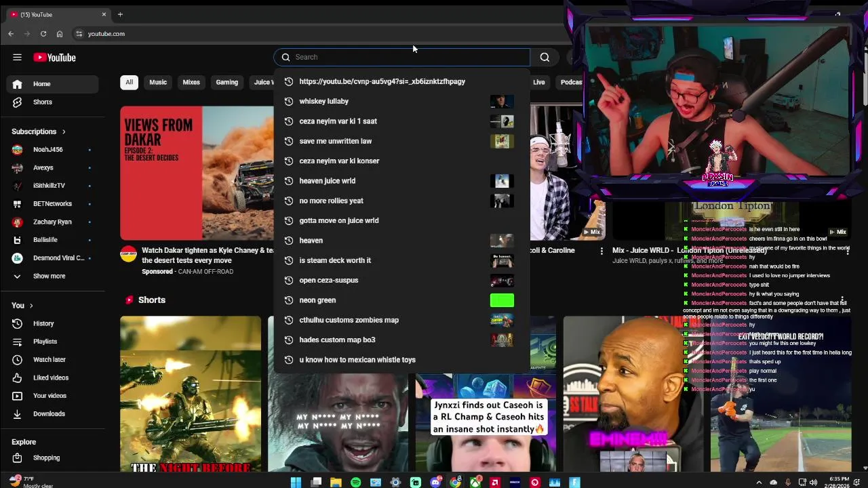This screenshot has width=868, height=488.
Task: Choose 'ceza neyim var ki 1 saat' suggestion
Action: (402, 121)
